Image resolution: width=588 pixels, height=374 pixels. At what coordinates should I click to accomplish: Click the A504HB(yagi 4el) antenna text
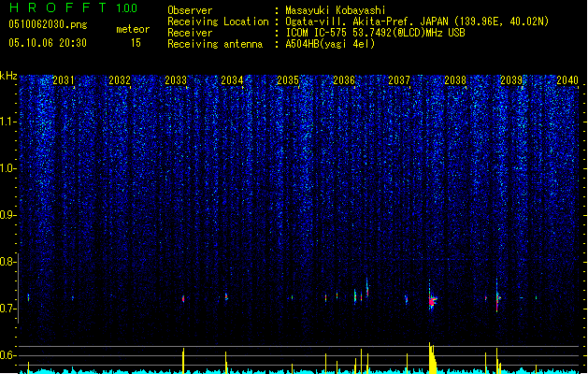(x=330, y=44)
